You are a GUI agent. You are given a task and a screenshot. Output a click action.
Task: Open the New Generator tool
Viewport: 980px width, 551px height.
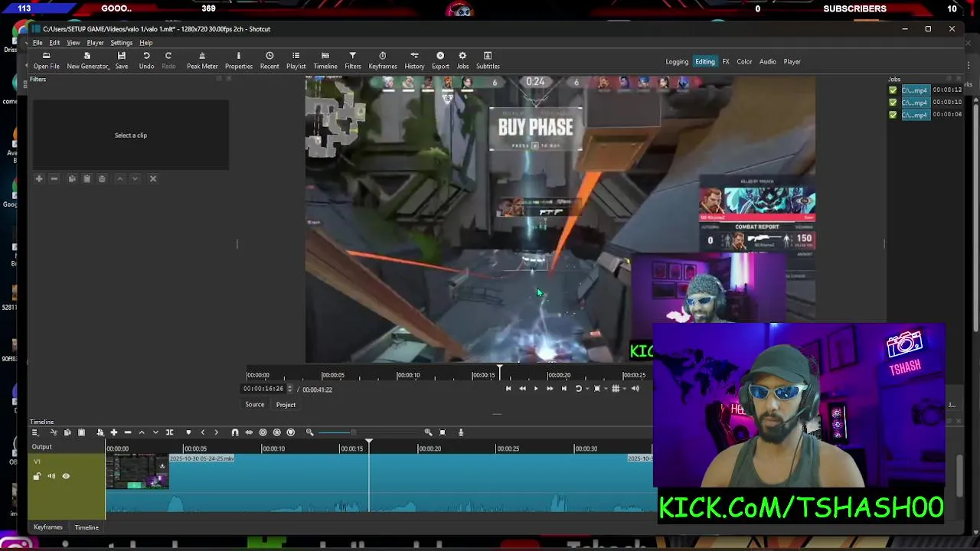point(87,60)
